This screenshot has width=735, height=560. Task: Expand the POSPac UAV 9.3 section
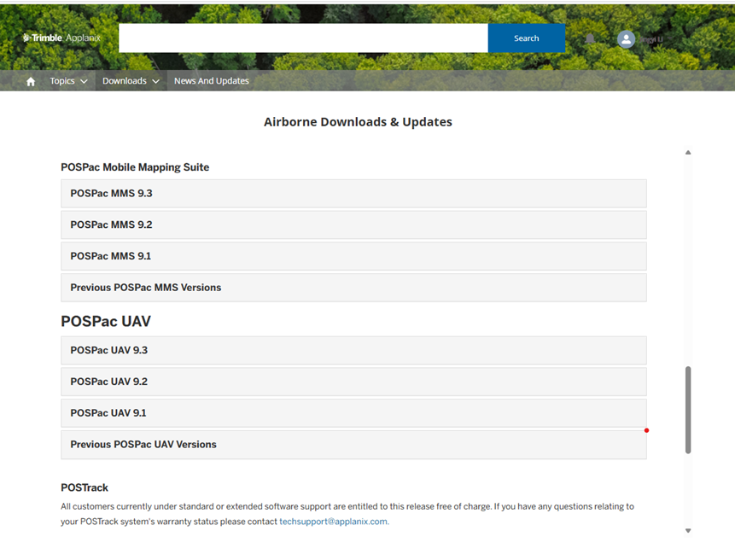(353, 351)
